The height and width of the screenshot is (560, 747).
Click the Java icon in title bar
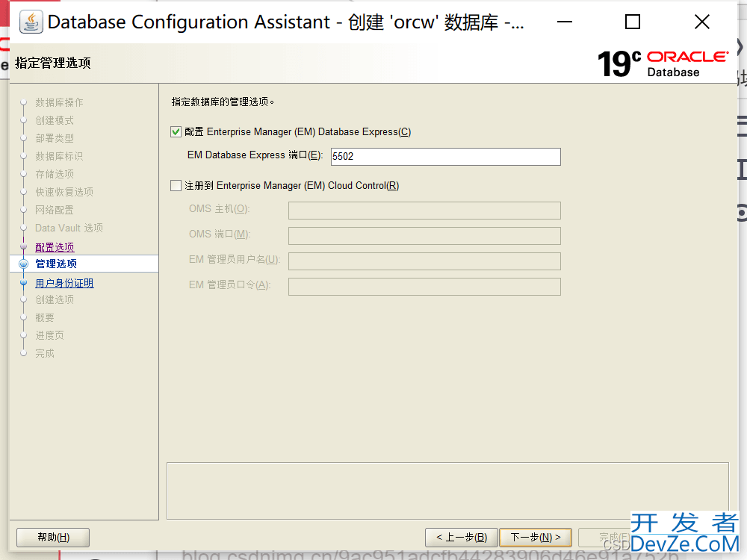click(x=31, y=22)
